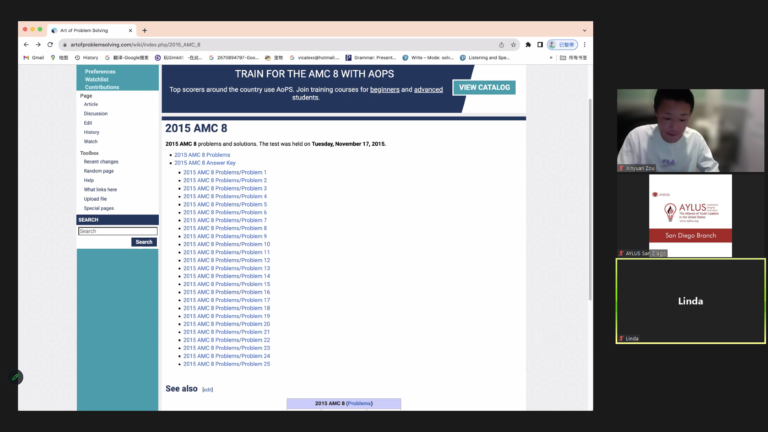Click edit link beside See also
The width and height of the screenshot is (768, 432).
click(x=208, y=390)
